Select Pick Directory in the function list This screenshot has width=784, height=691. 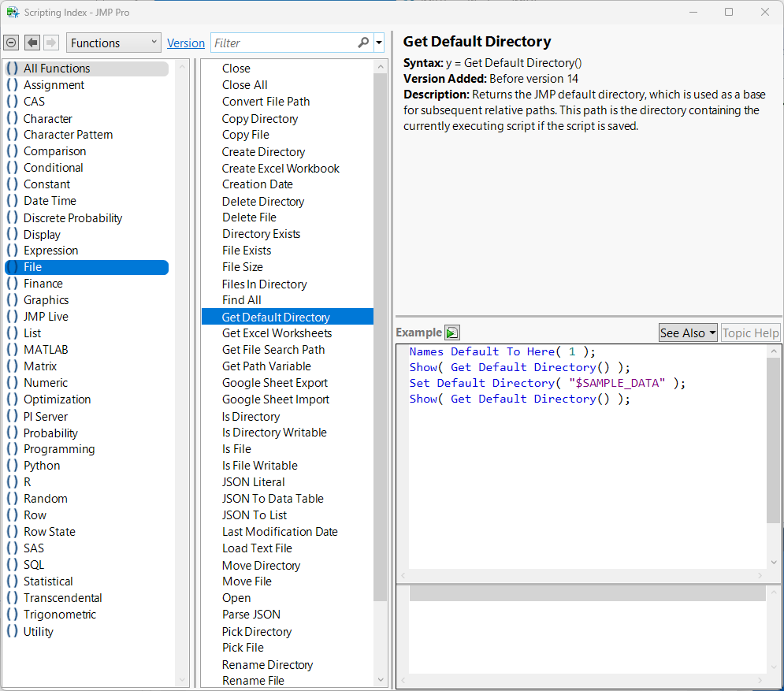(256, 632)
